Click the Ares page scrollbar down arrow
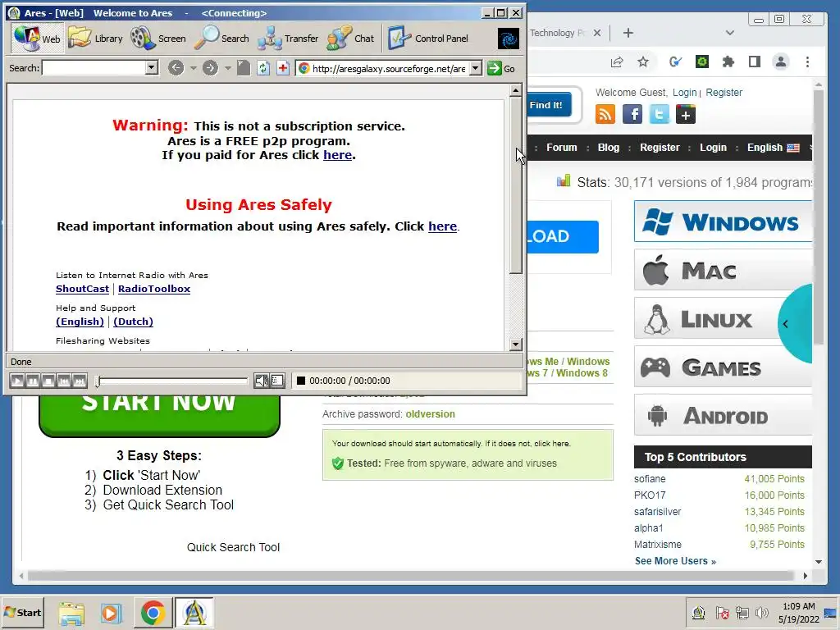 tap(515, 344)
